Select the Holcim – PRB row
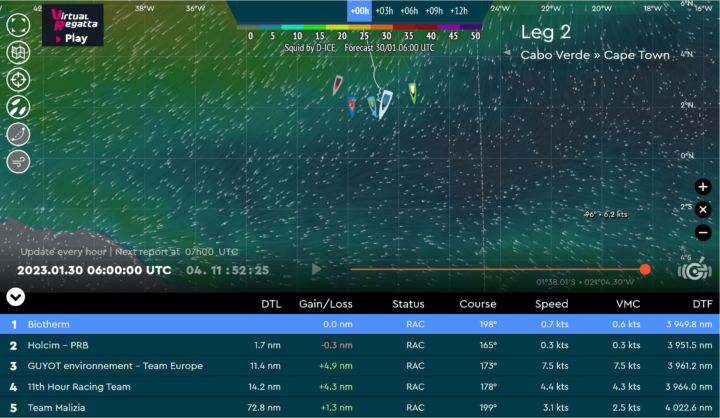This screenshot has width=720, height=418. (x=360, y=345)
